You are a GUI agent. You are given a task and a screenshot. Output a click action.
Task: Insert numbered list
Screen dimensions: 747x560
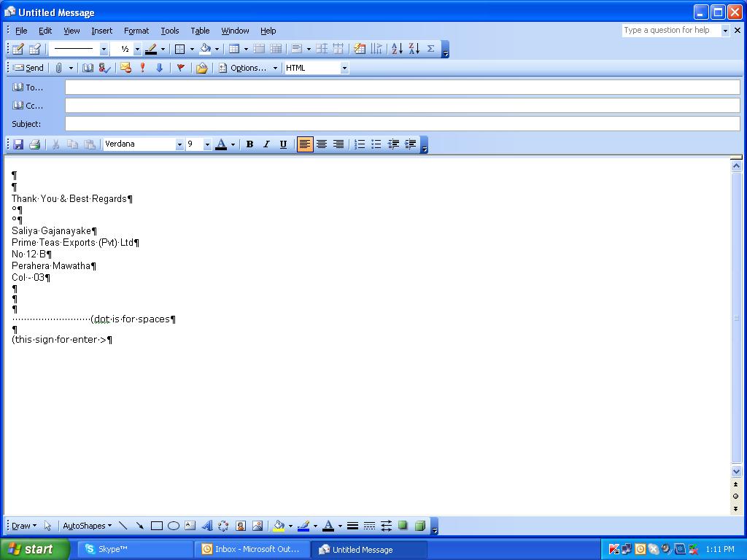[360, 144]
